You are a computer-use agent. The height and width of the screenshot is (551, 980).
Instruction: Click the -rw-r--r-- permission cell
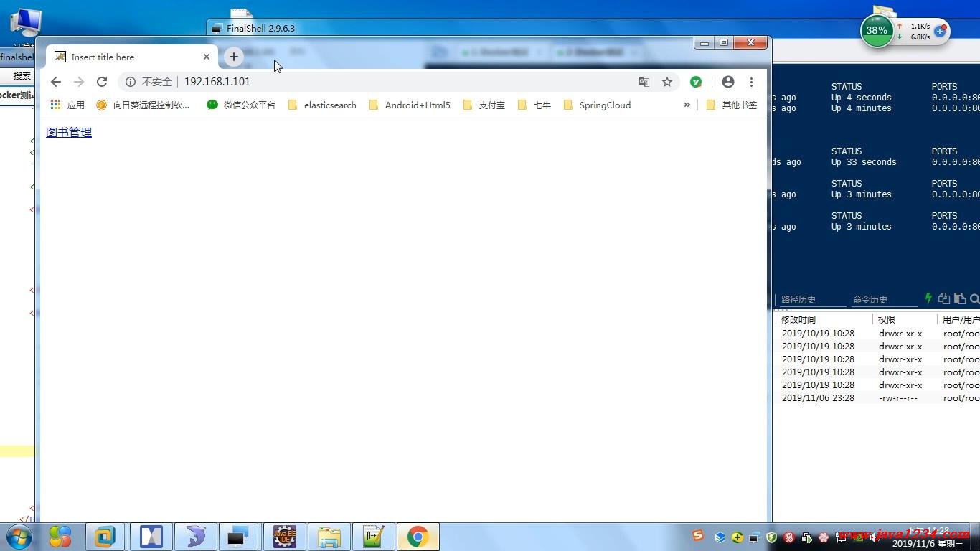898,398
